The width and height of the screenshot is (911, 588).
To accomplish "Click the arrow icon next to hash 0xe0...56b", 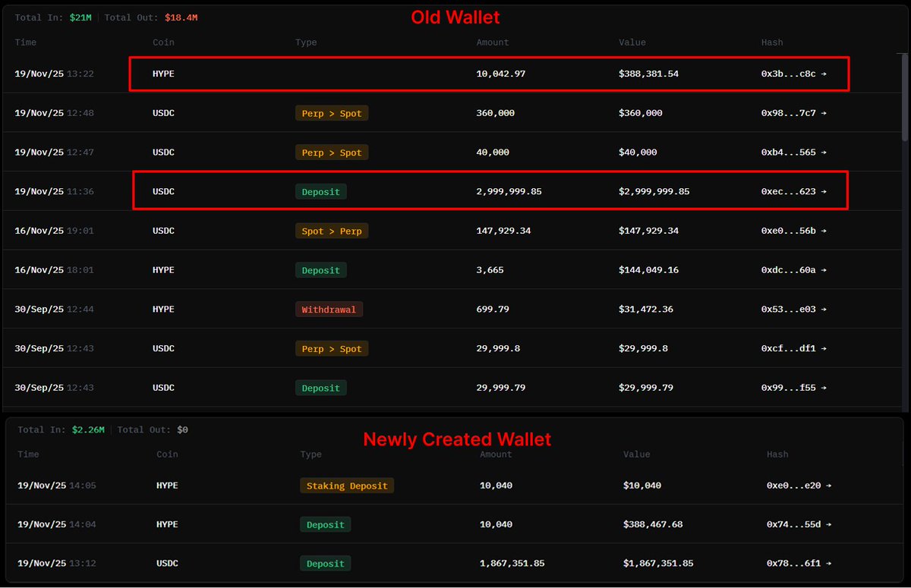I will coord(824,231).
